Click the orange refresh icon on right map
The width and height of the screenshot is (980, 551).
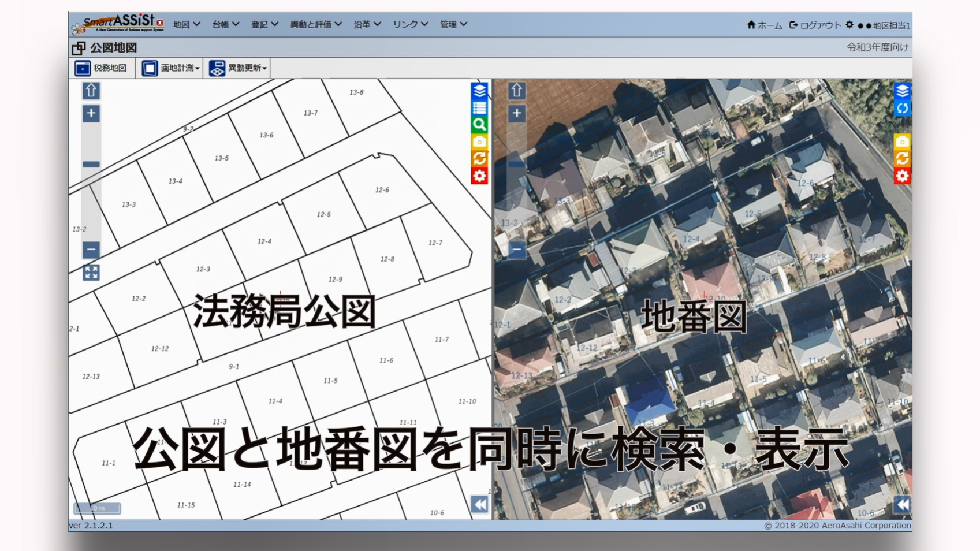point(902,158)
